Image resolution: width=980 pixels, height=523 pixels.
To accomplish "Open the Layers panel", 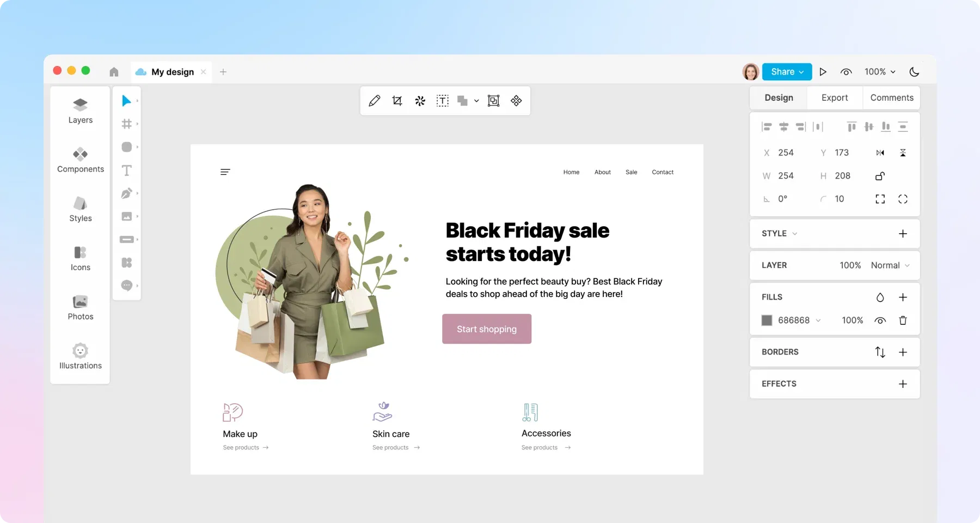I will (x=81, y=111).
